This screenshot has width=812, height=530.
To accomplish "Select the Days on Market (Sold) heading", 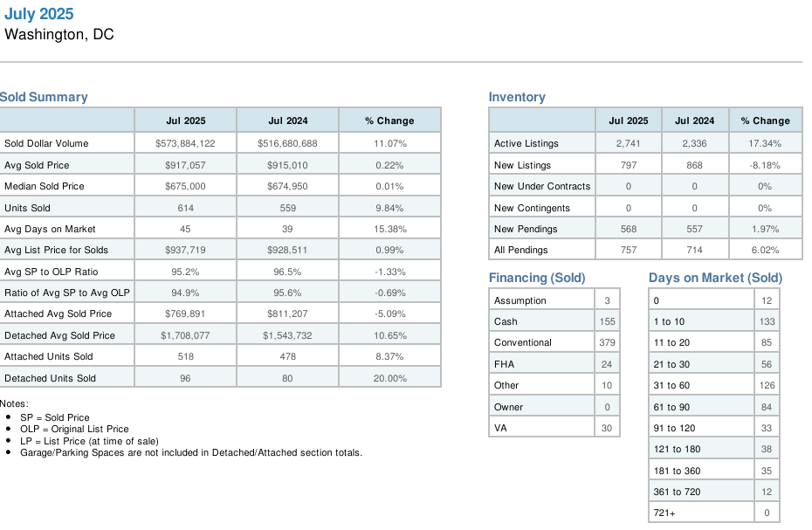I will pyautogui.click(x=715, y=278).
